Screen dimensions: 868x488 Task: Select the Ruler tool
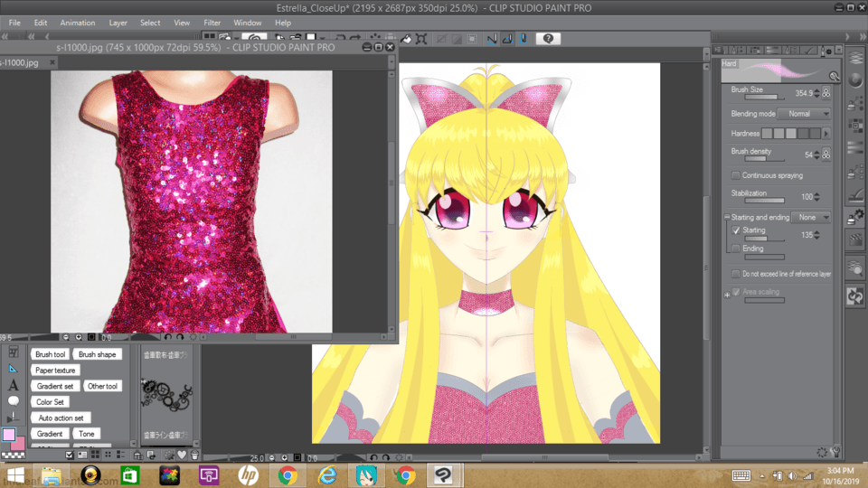13,369
